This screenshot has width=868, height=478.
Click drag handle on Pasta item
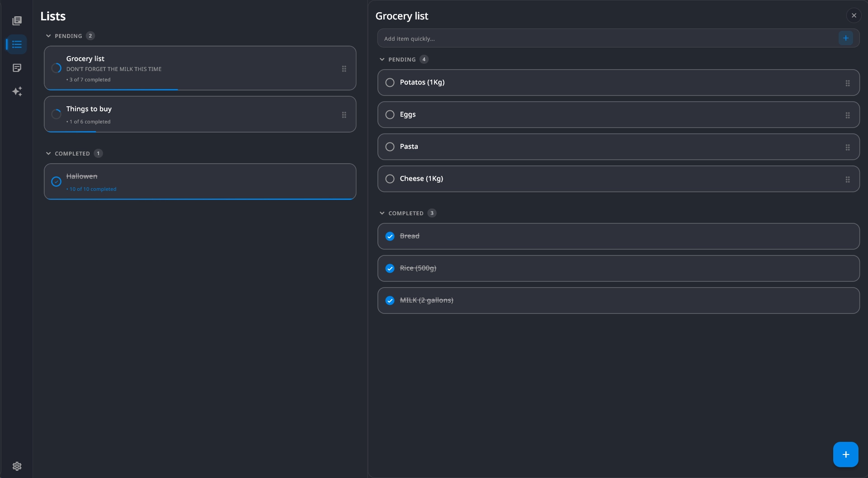(x=848, y=147)
